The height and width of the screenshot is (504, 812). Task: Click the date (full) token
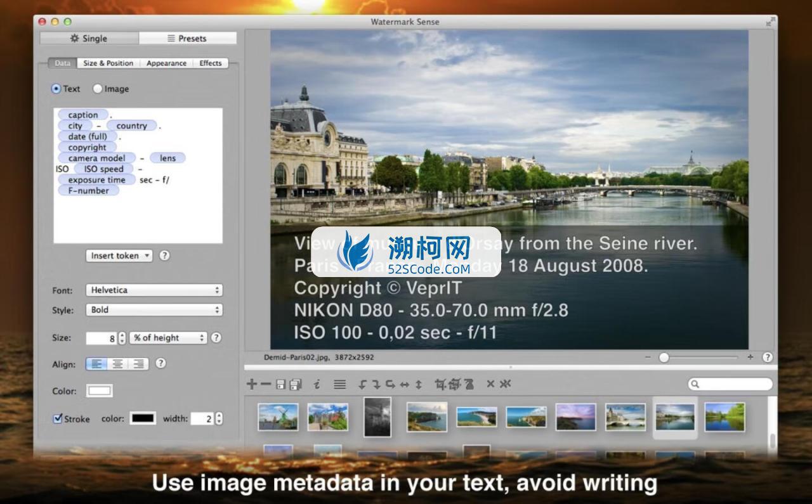[x=88, y=136]
